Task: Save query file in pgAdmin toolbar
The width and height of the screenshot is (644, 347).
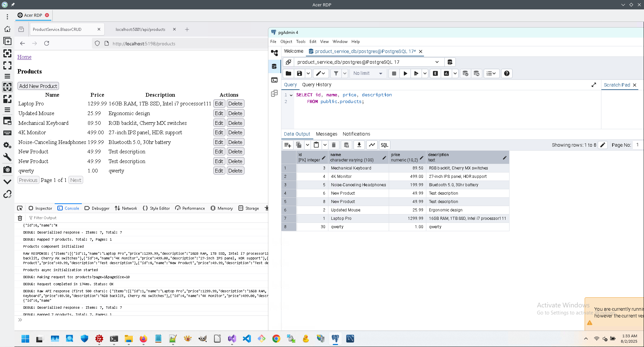Action: pyautogui.click(x=300, y=73)
